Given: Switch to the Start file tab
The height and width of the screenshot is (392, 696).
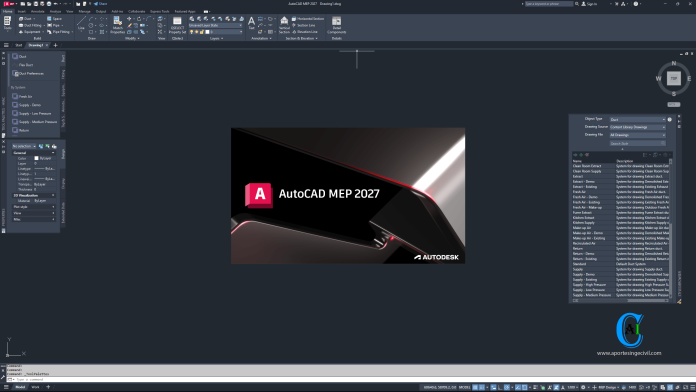Looking at the screenshot, I should [19, 45].
